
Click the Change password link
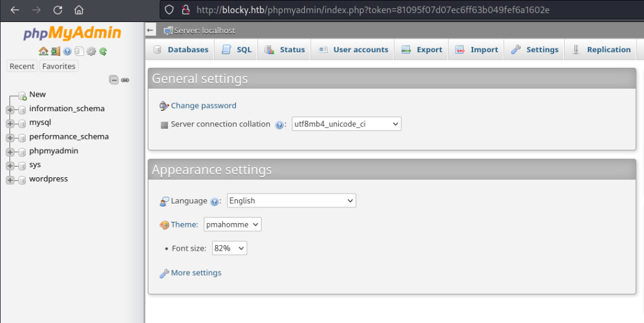[204, 106]
